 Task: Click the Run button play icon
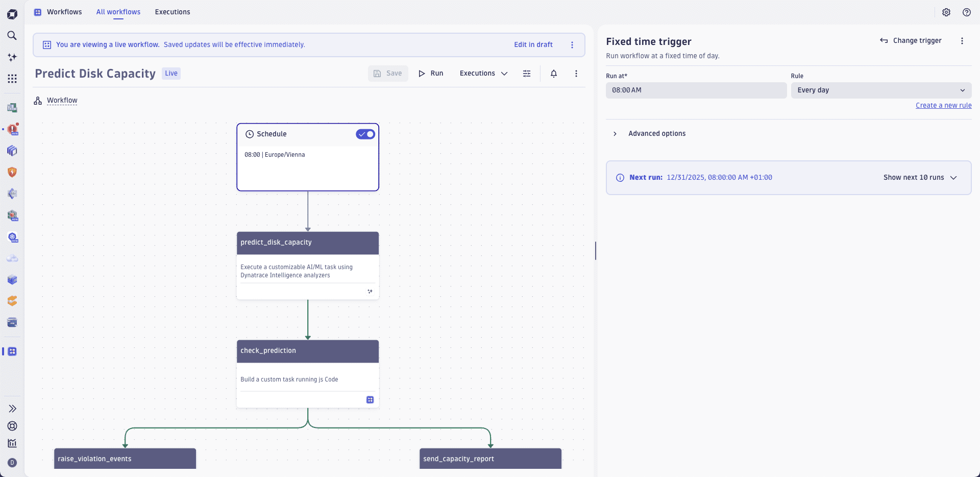click(421, 74)
